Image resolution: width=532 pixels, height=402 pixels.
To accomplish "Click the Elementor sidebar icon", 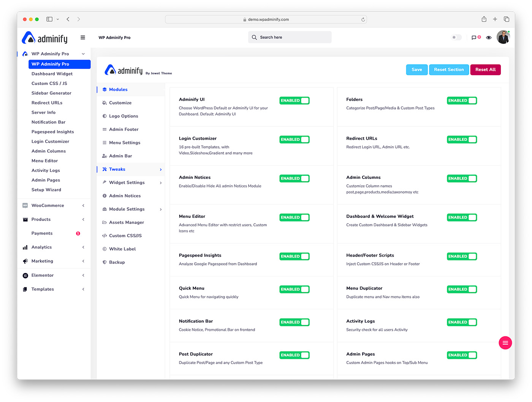I will click(x=25, y=275).
